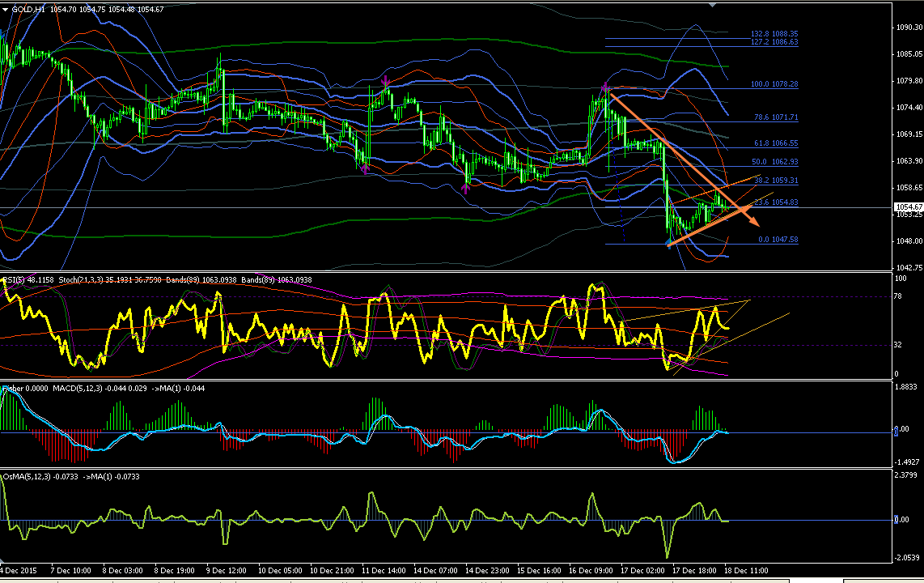Click the blue up arrow at the 0.0 Fibonacci low
924x583 pixels.
[x=668, y=242]
